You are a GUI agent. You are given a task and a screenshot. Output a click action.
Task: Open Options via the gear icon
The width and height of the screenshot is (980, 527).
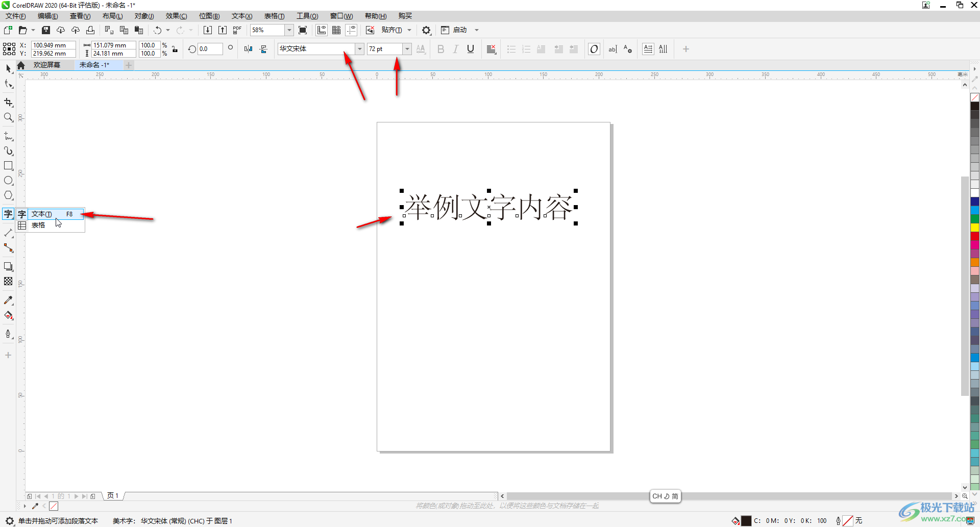pos(426,30)
